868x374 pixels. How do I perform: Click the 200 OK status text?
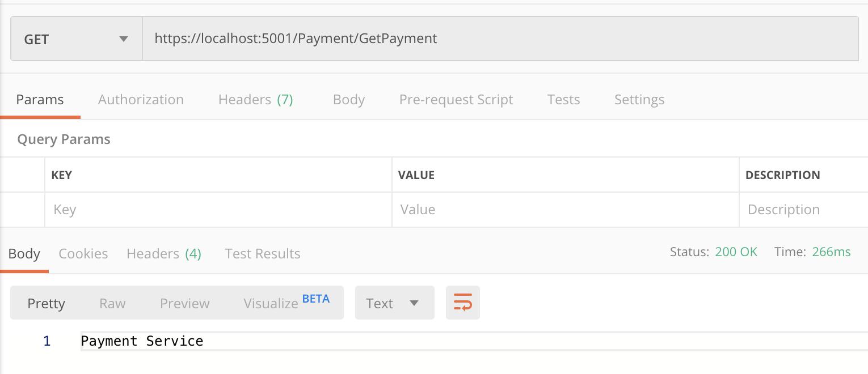coord(736,252)
